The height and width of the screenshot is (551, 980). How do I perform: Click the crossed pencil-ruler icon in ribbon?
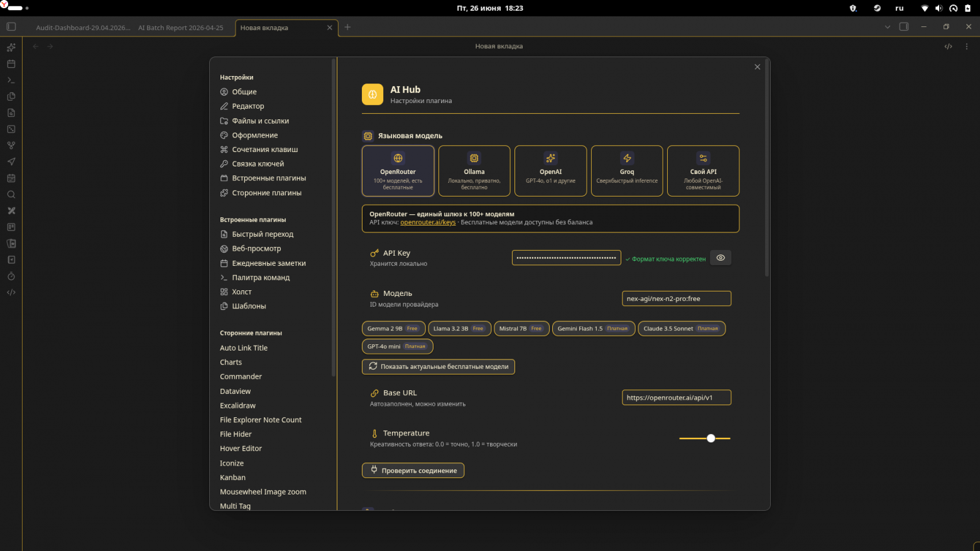click(11, 210)
